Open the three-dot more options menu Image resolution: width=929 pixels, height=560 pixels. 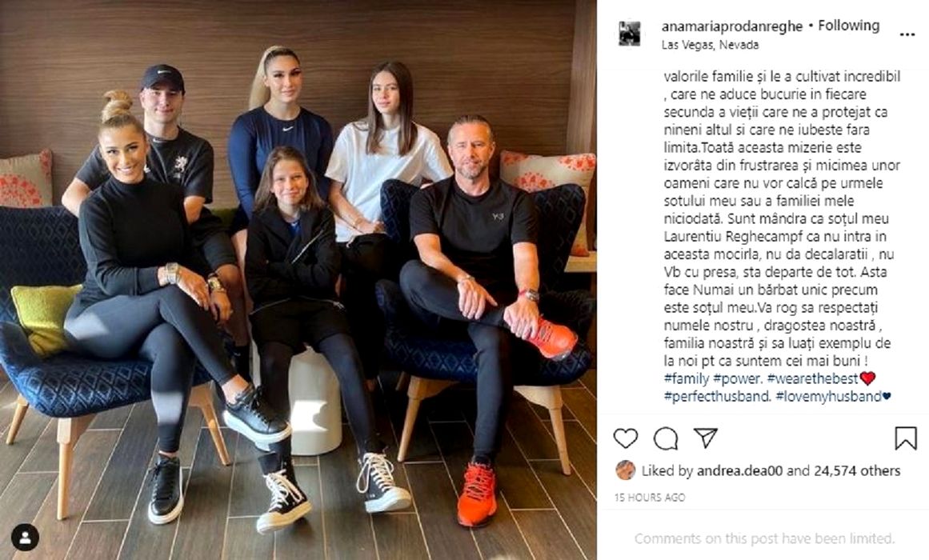[907, 34]
